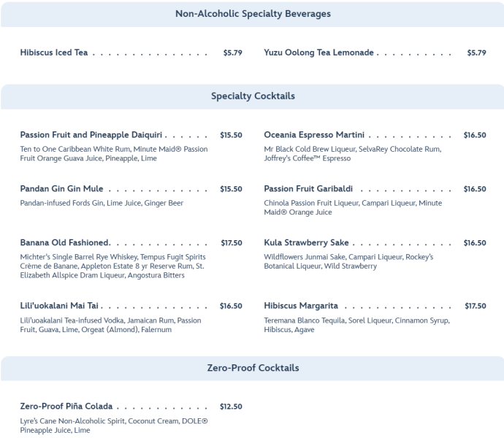Select the Hibiscus Iced Tea item
The width and height of the screenshot is (504, 438).
(54, 53)
